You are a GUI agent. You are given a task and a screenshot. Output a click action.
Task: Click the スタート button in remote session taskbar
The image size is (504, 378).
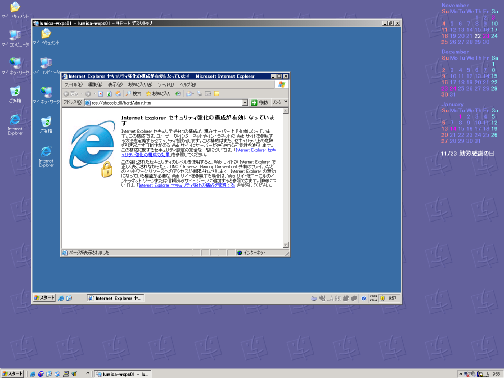point(44,298)
